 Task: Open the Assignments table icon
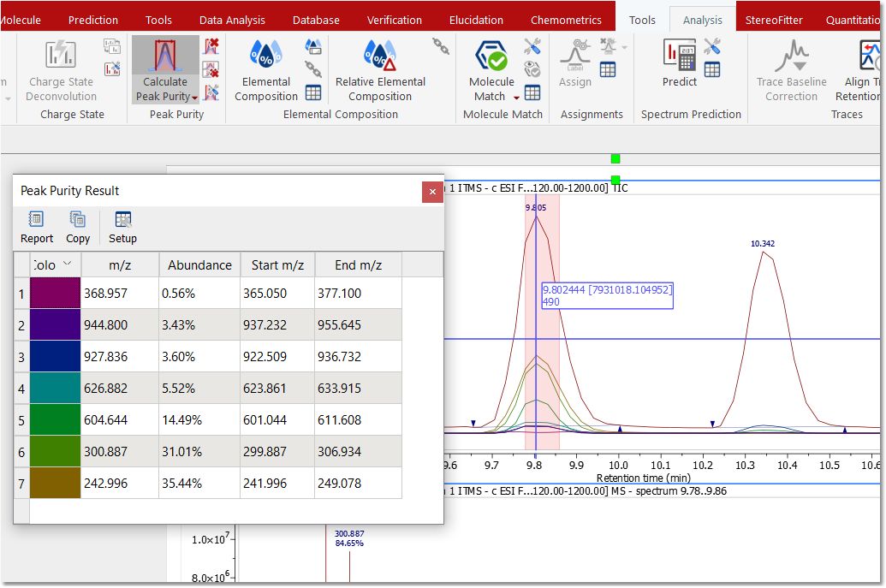pyautogui.click(x=608, y=69)
